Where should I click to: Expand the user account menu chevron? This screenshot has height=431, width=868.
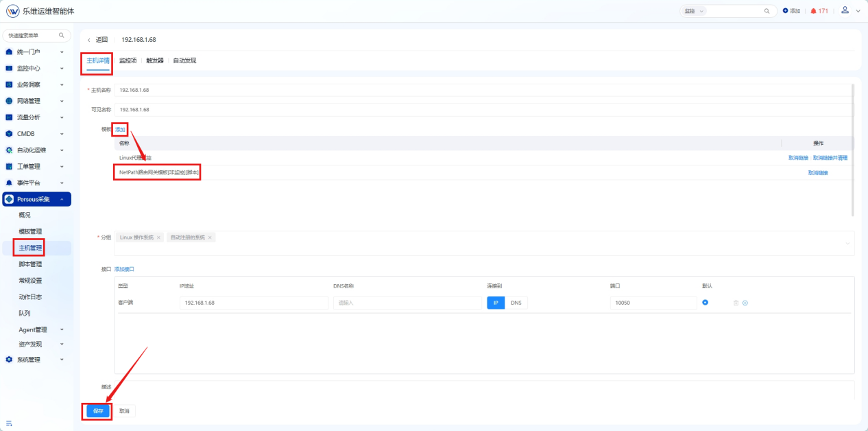[x=858, y=11]
